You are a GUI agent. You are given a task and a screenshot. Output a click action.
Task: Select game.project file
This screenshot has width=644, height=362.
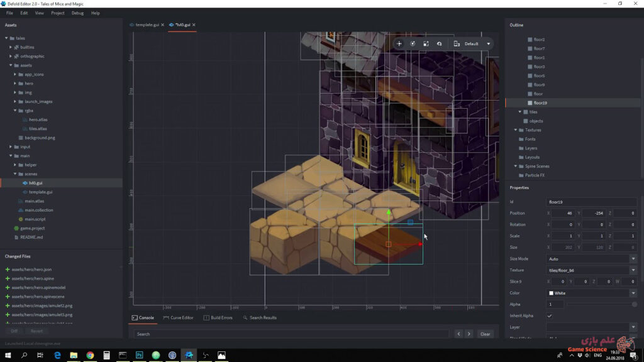33,228
